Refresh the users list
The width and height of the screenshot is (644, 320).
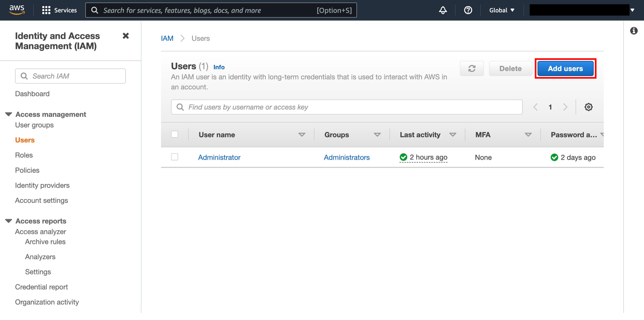pyautogui.click(x=472, y=68)
